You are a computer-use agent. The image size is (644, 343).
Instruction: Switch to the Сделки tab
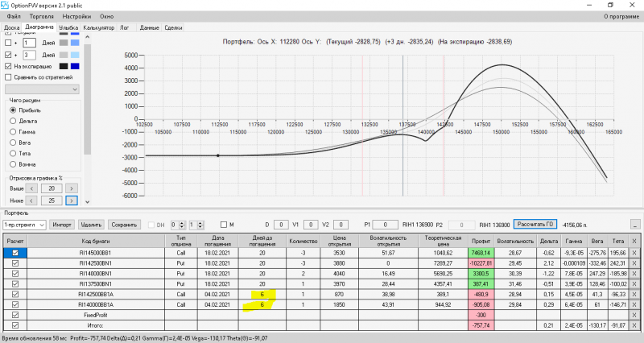point(173,27)
